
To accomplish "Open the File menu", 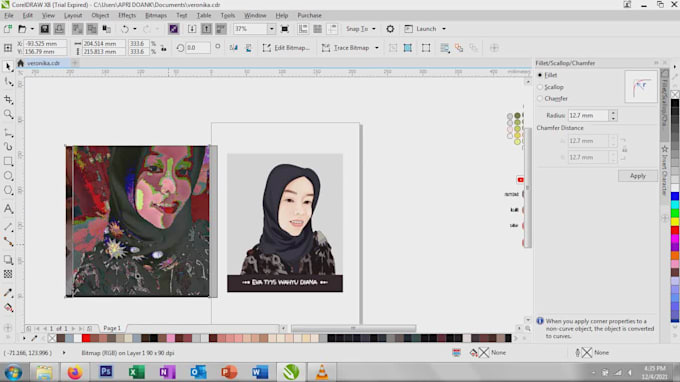I will [9, 15].
